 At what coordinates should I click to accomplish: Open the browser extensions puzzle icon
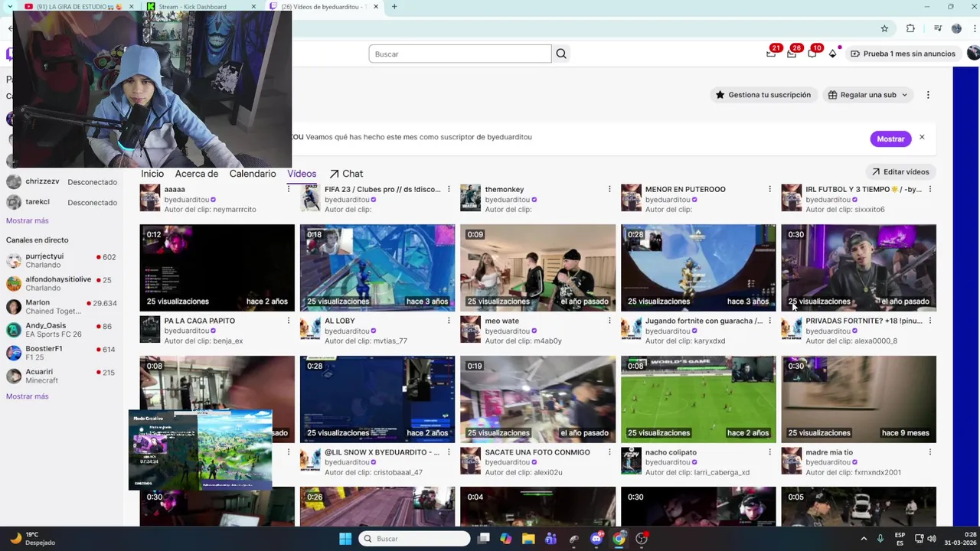click(910, 28)
